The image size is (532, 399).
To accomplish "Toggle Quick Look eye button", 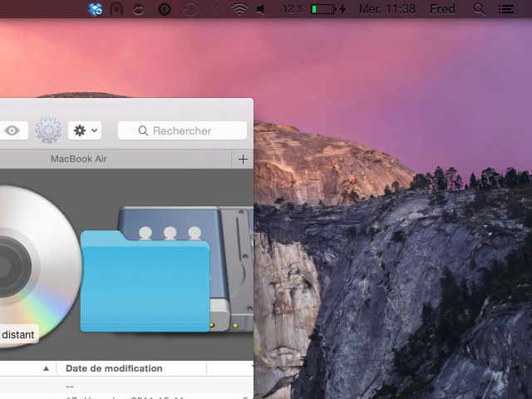I will [x=13, y=131].
